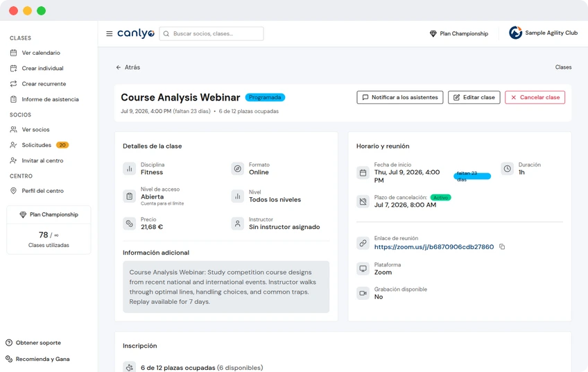Click the recurring arrows icon for Crear recurrente
This screenshot has height=372, width=588.
(x=13, y=84)
